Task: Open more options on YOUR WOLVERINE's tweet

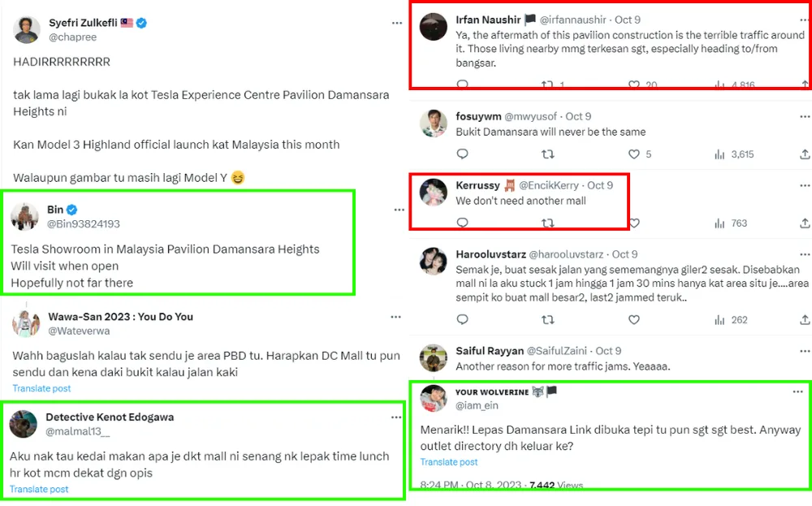Action: tap(798, 392)
